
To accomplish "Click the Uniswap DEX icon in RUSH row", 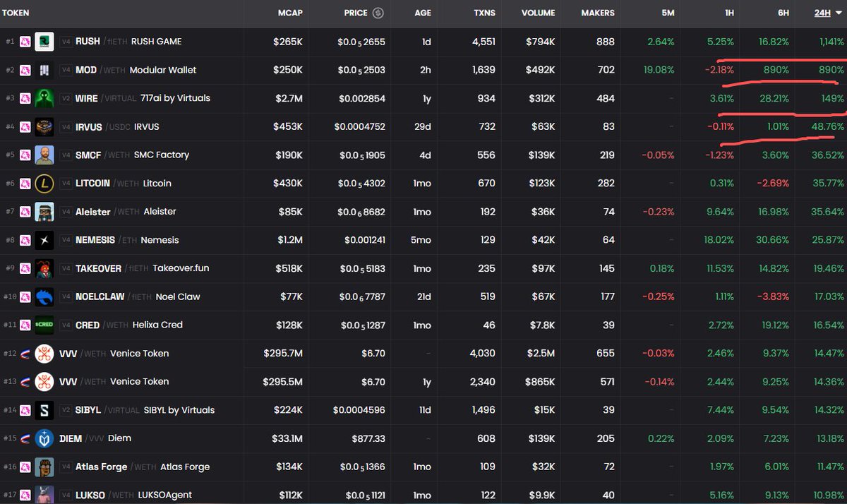I will tap(25, 42).
